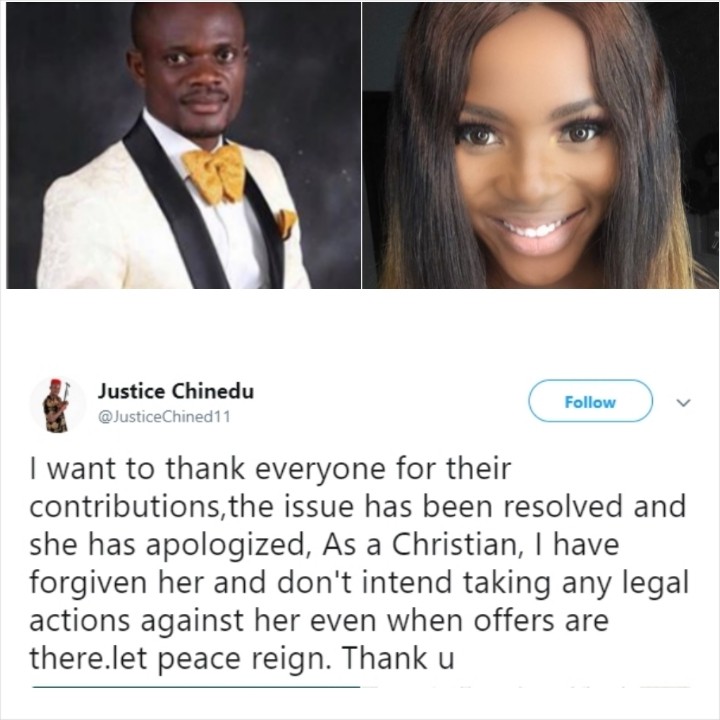Click the Justice Chinedu display name
The width and height of the screenshot is (720, 720).
coord(175,391)
